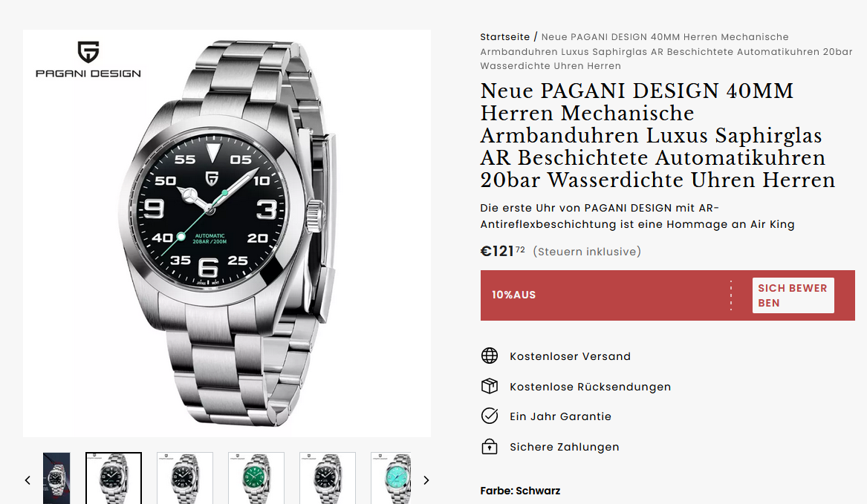Viewport: 867px width, 504px height.
Task: Select the fourth thumbnail with dark dial
Action: 328,478
